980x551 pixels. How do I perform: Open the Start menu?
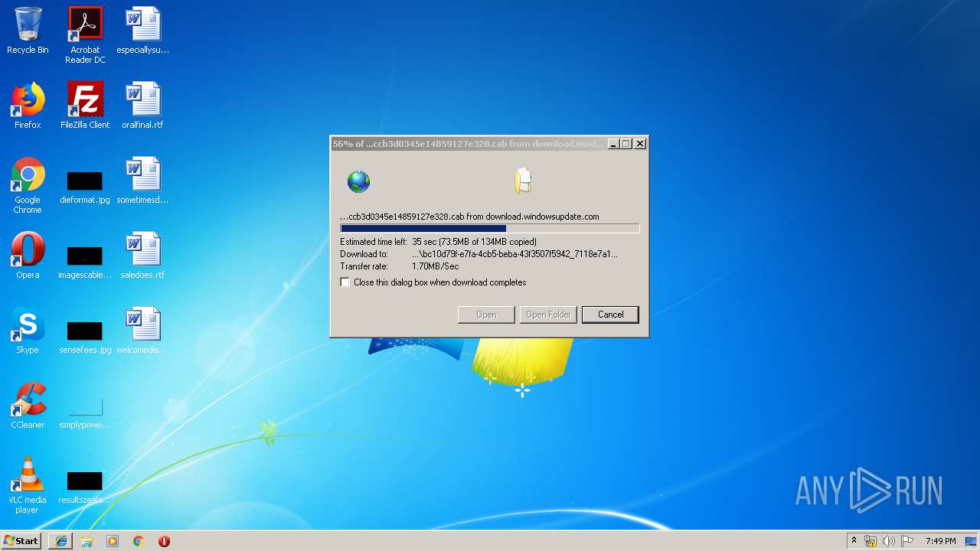tap(21, 541)
